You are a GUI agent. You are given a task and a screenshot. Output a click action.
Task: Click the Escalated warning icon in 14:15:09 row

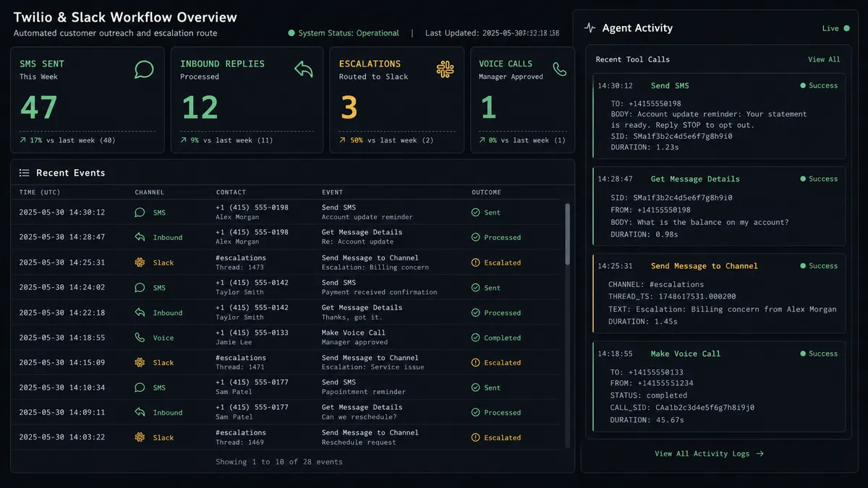pyautogui.click(x=475, y=363)
